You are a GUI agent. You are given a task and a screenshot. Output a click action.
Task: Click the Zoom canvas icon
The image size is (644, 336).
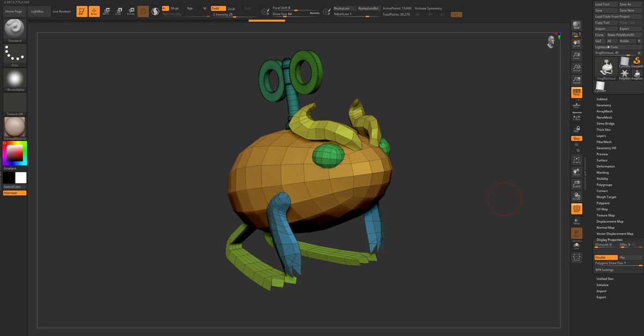point(576,55)
